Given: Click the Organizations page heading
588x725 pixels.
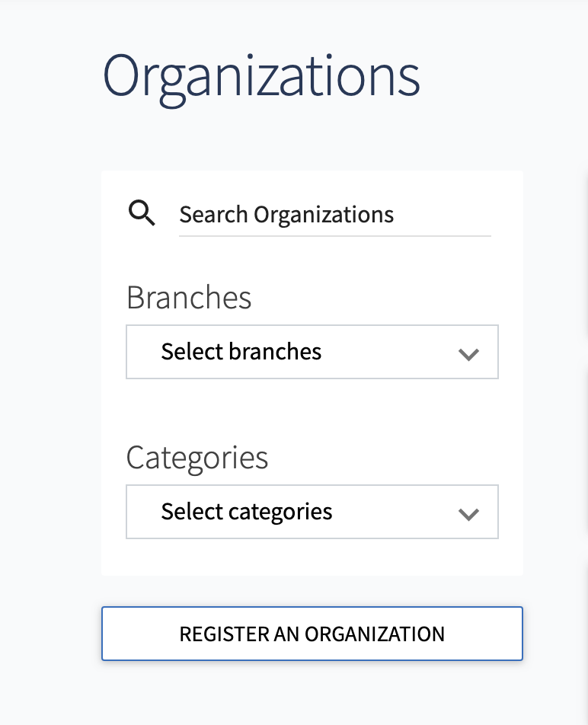Looking at the screenshot, I should pos(261,74).
